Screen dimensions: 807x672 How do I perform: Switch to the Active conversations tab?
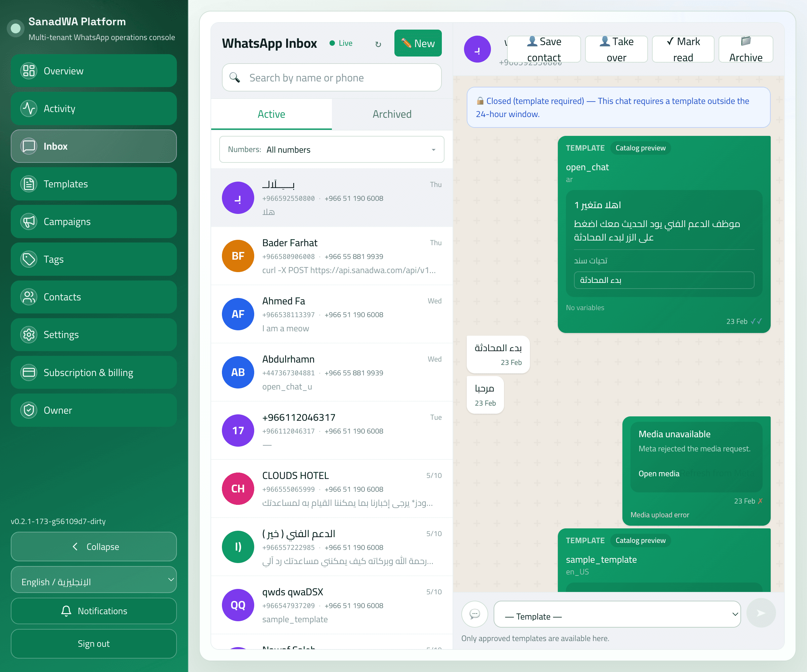[271, 114]
